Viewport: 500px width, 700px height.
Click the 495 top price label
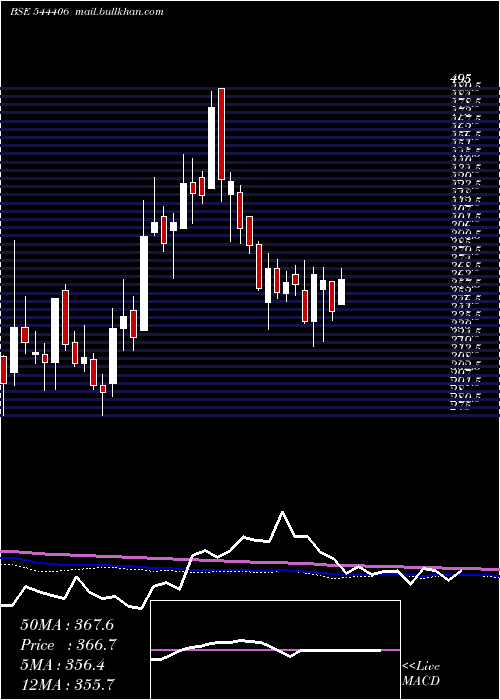461,79
